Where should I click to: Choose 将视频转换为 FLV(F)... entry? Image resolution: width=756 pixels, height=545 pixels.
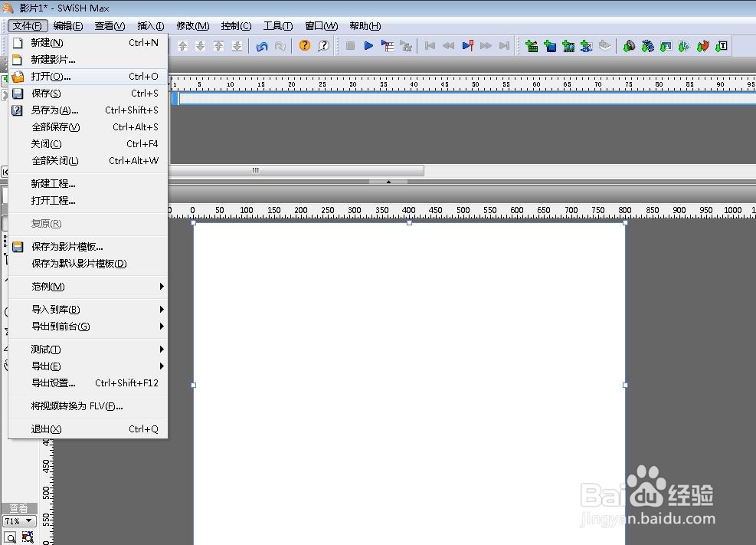88,406
